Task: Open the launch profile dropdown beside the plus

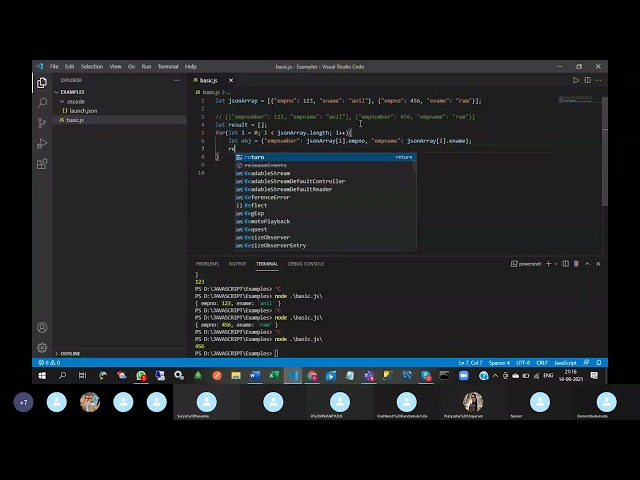Action: [556, 264]
